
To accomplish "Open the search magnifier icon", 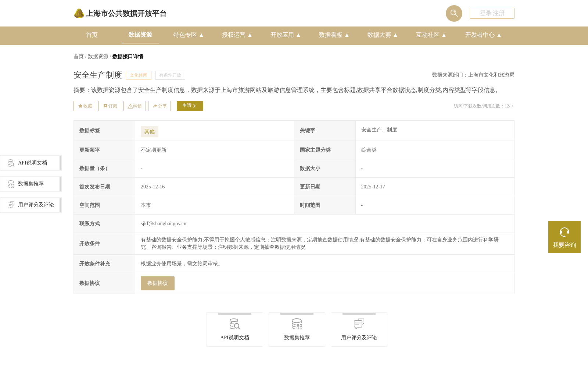I will [454, 13].
